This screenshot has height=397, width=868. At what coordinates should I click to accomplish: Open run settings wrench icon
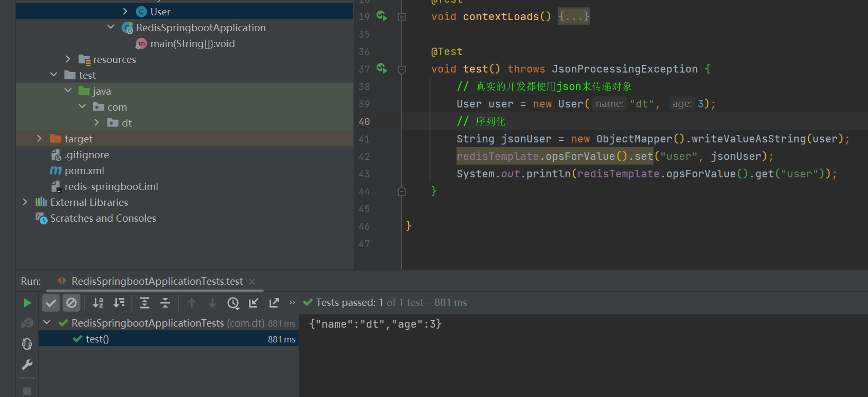tap(27, 365)
